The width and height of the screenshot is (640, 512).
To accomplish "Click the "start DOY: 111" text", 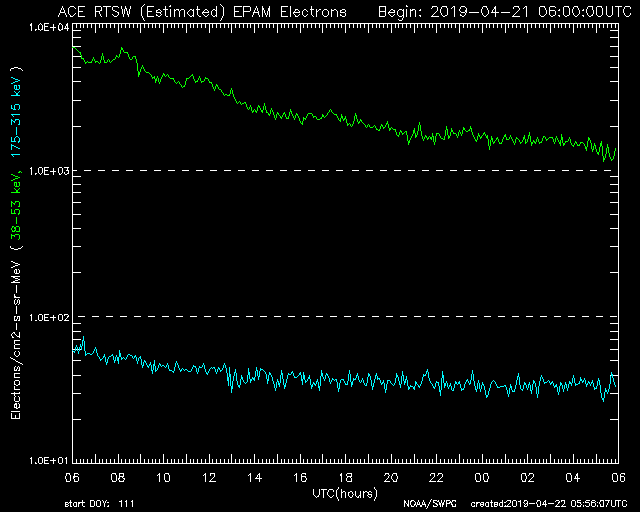I will pos(98,503).
